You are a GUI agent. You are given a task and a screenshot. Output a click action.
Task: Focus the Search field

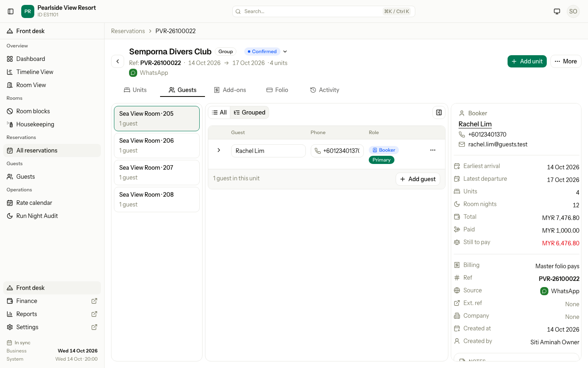click(324, 11)
